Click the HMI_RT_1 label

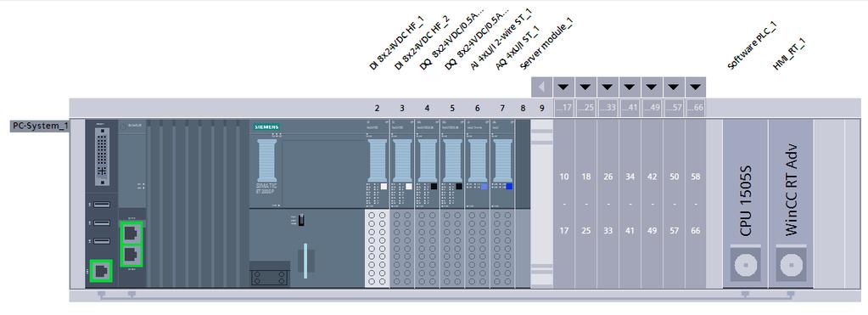[x=789, y=54]
